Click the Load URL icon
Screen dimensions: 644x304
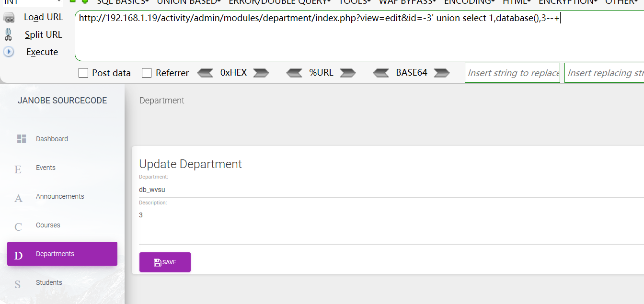9,18
